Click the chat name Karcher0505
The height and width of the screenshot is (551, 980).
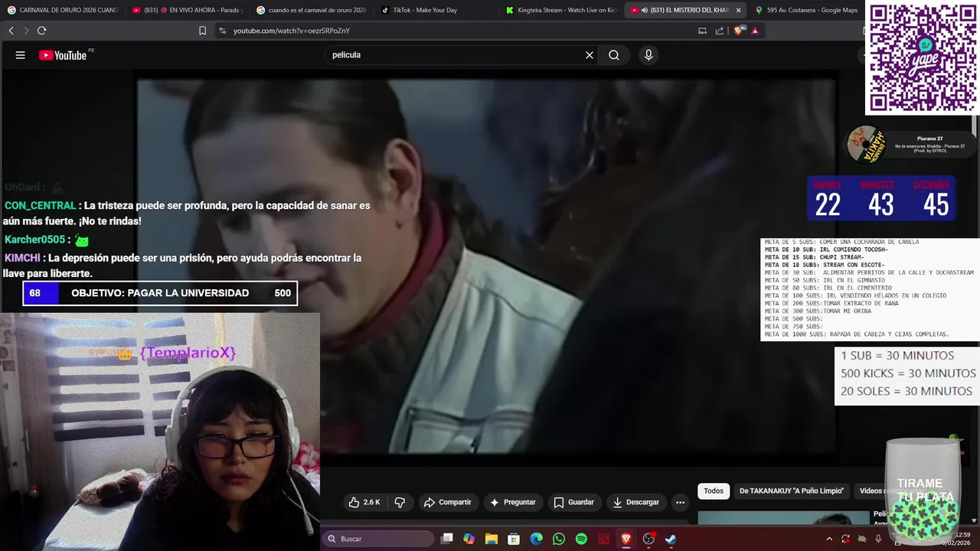click(34, 240)
